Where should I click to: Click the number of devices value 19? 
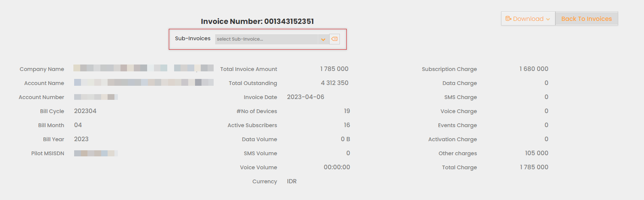347,111
